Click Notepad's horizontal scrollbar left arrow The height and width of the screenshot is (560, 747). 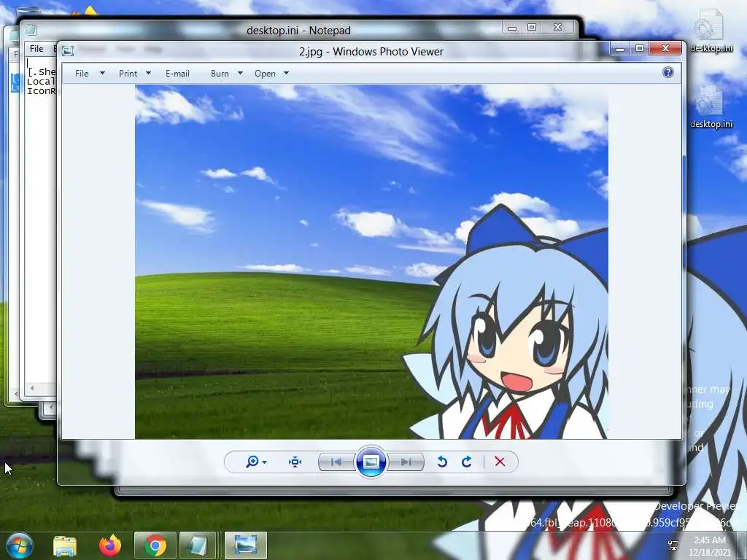pyautogui.click(x=32, y=389)
